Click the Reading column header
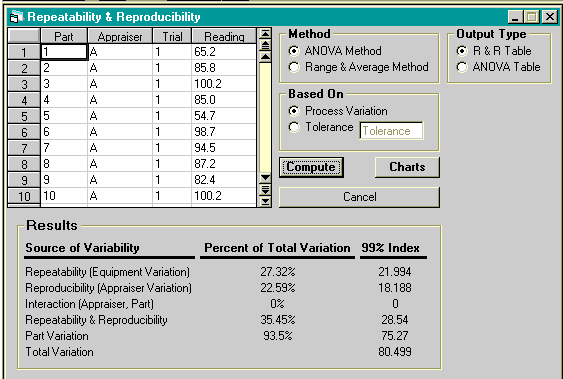This screenshot has width=563, height=379. [224, 36]
